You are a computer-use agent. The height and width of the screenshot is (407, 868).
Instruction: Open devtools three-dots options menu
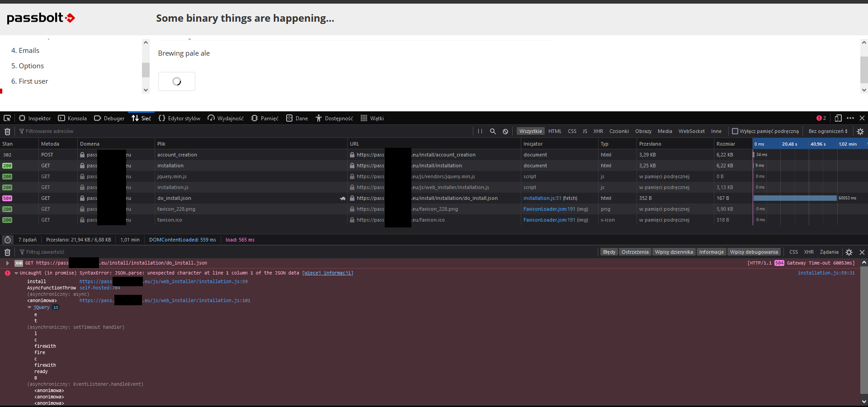click(850, 118)
